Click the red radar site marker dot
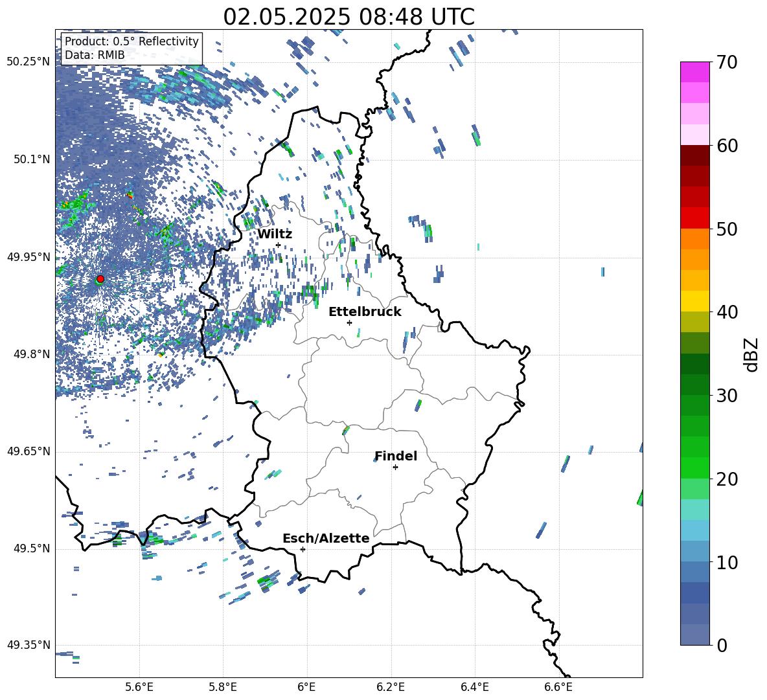767x700 pixels. coord(100,278)
